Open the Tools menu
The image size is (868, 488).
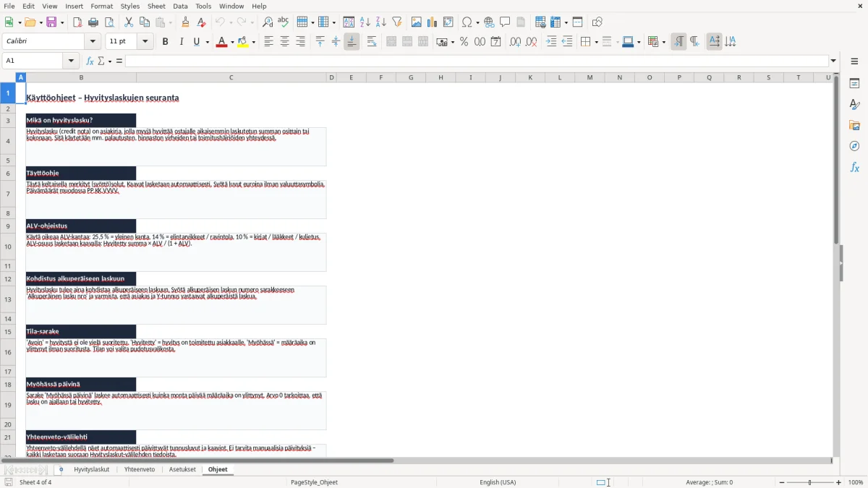203,6
